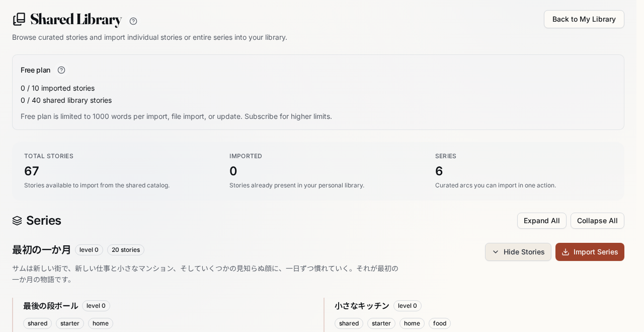The height and width of the screenshot is (332, 644).
Task: Click the Shared Library page title
Action: tap(76, 19)
